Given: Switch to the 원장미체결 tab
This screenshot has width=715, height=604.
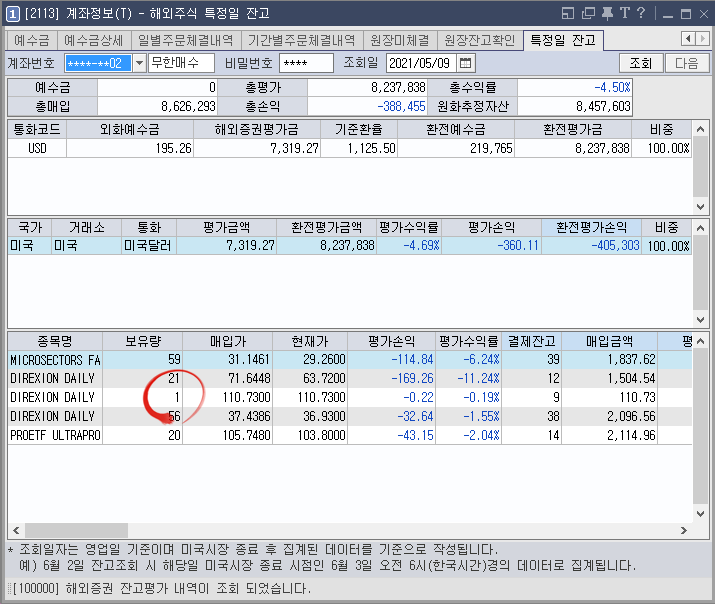Looking at the screenshot, I should 399,41.
